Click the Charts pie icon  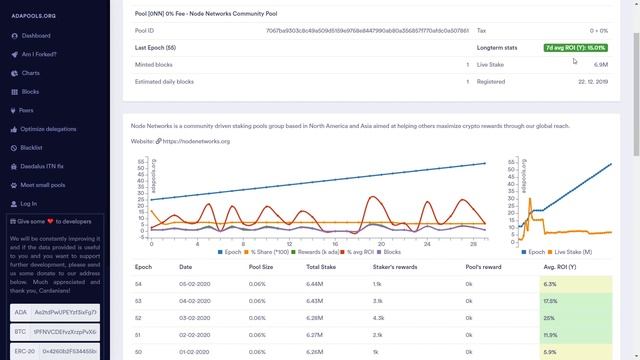tap(15, 73)
